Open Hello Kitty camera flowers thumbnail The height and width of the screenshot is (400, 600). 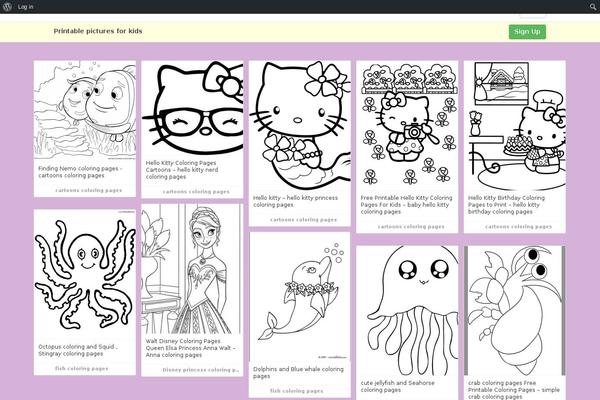[x=407, y=125]
